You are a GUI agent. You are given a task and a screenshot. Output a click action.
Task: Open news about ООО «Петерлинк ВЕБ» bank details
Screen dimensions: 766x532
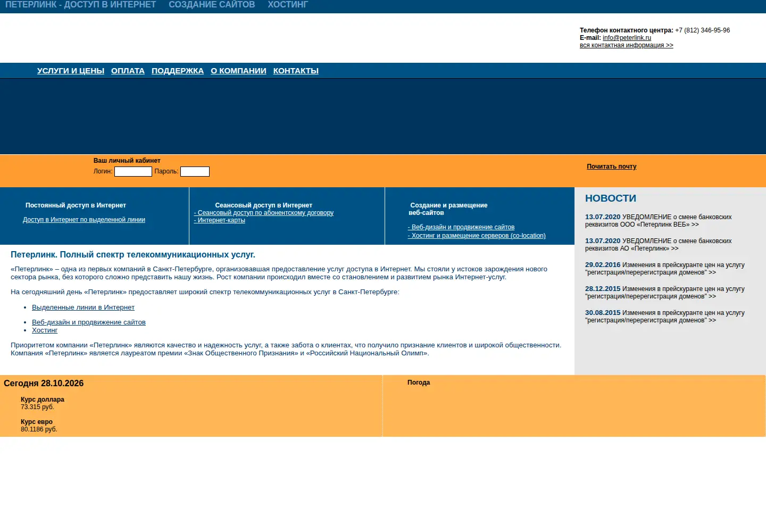click(x=659, y=221)
